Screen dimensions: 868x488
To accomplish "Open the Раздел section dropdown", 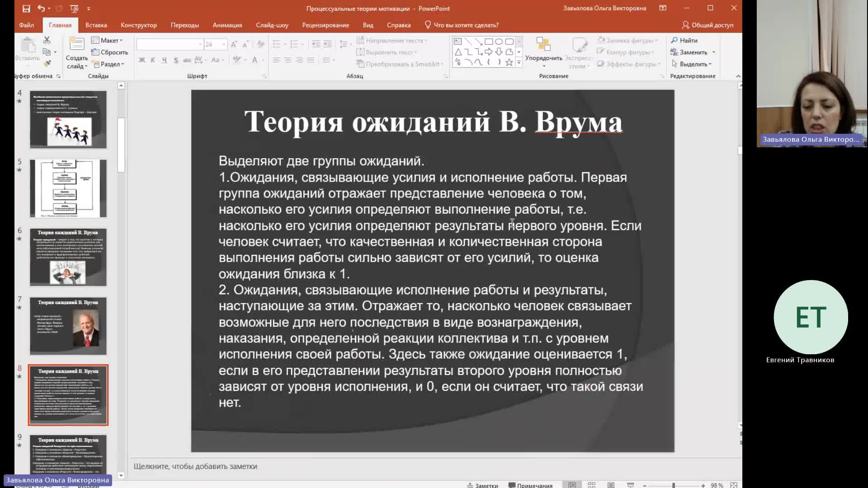I will point(108,64).
